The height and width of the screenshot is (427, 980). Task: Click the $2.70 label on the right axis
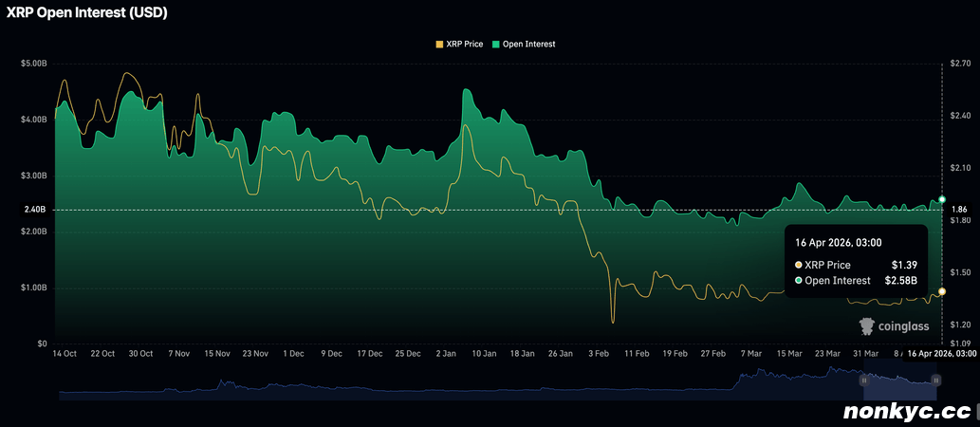click(961, 64)
